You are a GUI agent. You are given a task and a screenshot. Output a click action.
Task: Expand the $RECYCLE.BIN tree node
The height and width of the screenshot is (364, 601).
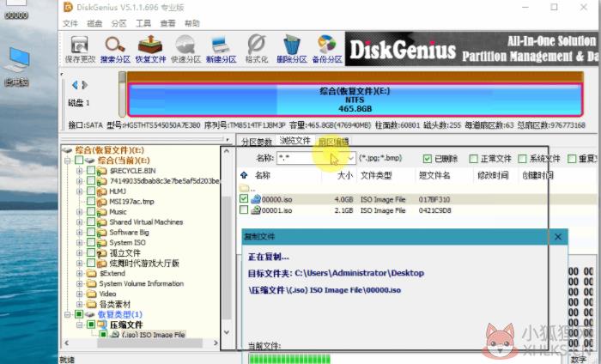(x=79, y=171)
